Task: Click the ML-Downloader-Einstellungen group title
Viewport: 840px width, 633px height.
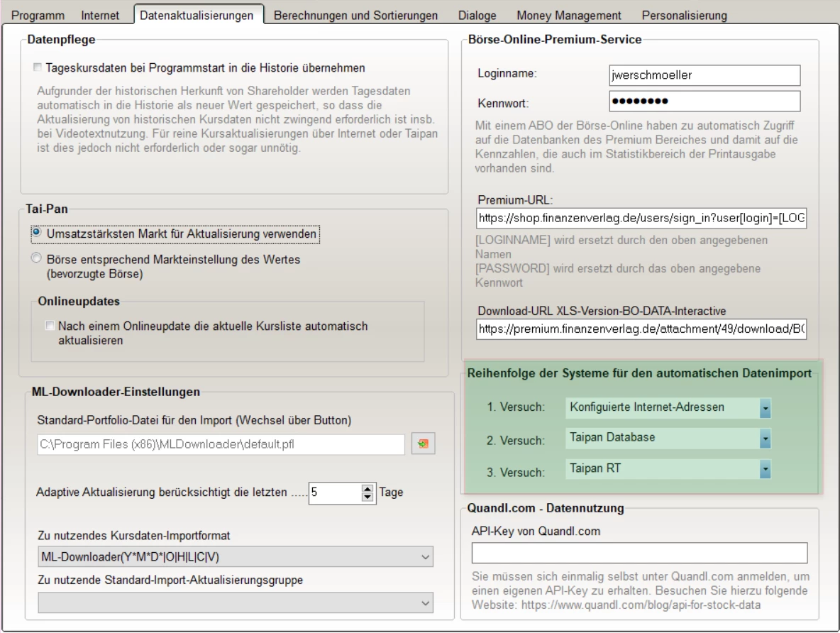Action: tap(116, 392)
